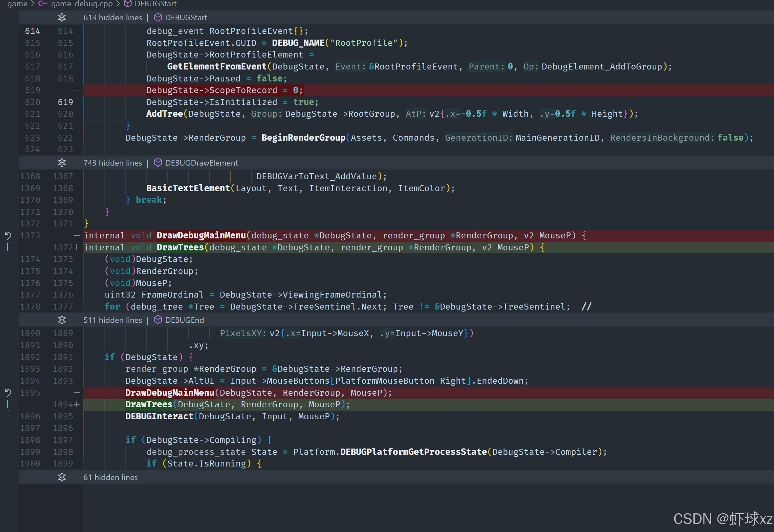The image size is (774, 532).
Task: Open game_debug.cpp breadcrumb item
Action: click(x=82, y=4)
